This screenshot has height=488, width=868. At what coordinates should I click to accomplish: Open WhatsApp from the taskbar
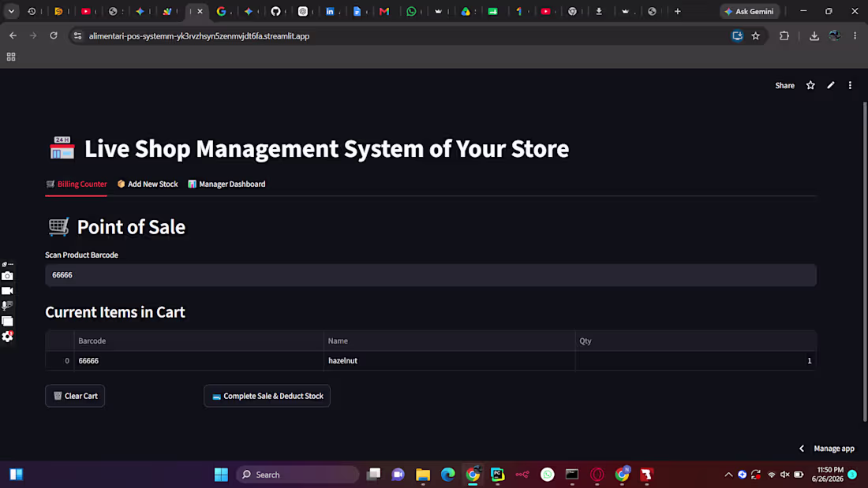pos(547,474)
